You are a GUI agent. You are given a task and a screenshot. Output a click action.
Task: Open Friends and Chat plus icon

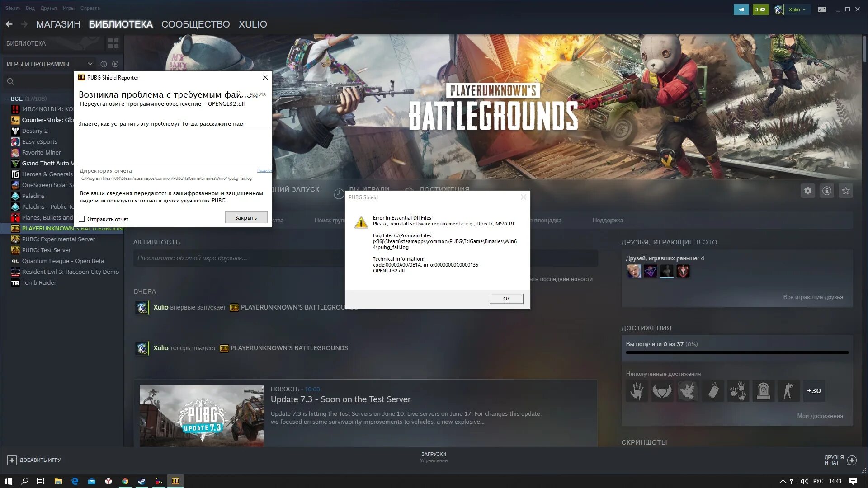852,460
